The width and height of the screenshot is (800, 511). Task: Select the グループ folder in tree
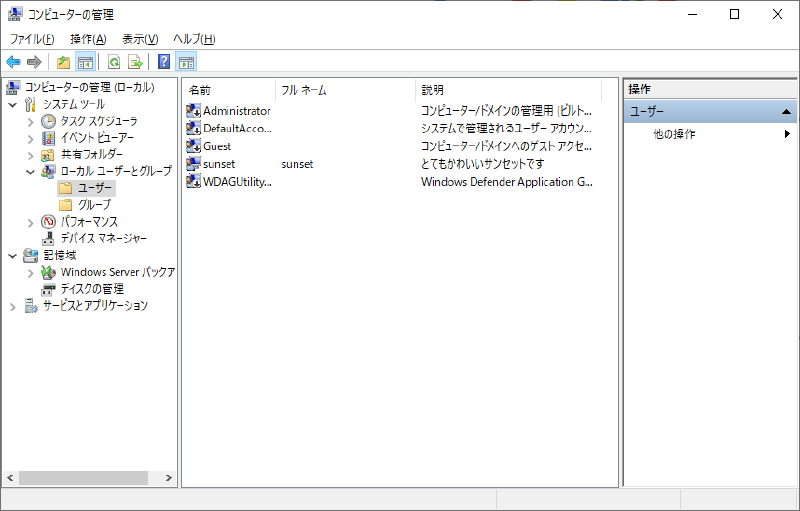tap(94, 204)
